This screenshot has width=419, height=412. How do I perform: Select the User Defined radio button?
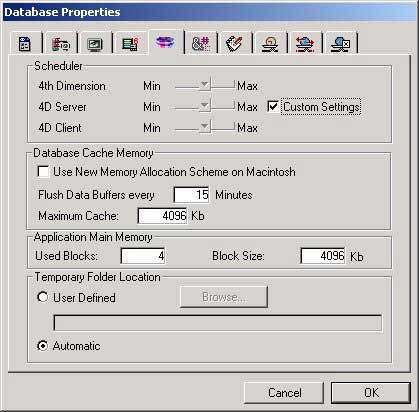click(42, 297)
